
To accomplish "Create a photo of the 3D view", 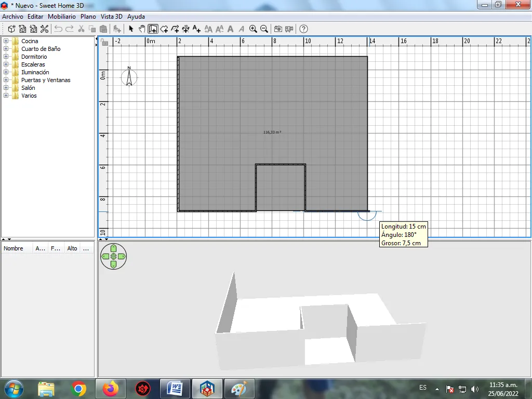I will (x=278, y=29).
